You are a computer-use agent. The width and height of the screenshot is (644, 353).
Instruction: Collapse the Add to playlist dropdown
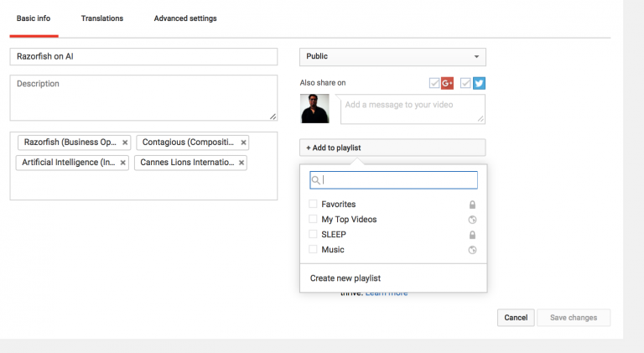392,148
